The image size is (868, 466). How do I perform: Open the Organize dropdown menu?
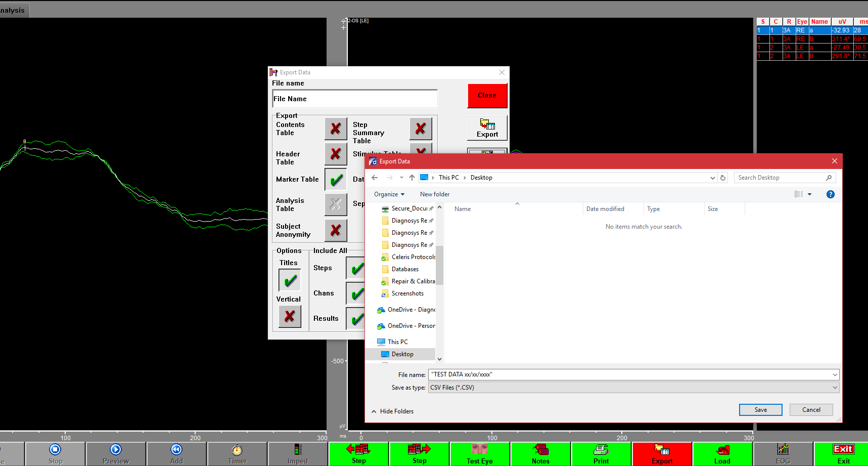point(389,194)
